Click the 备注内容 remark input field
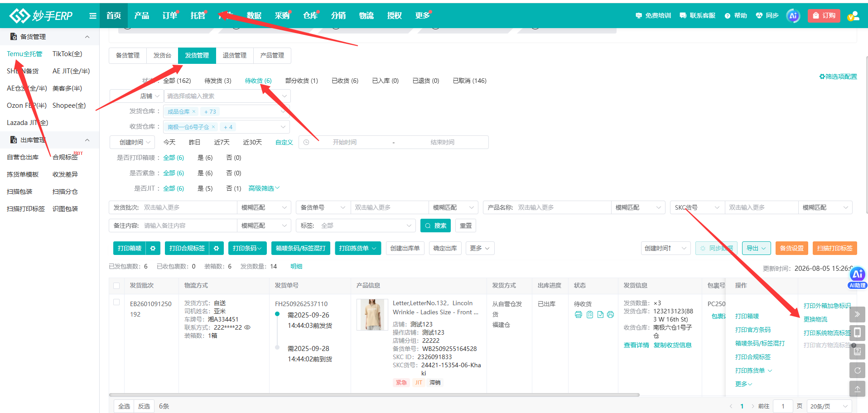Image resolution: width=868 pixels, height=413 pixels. (190, 226)
